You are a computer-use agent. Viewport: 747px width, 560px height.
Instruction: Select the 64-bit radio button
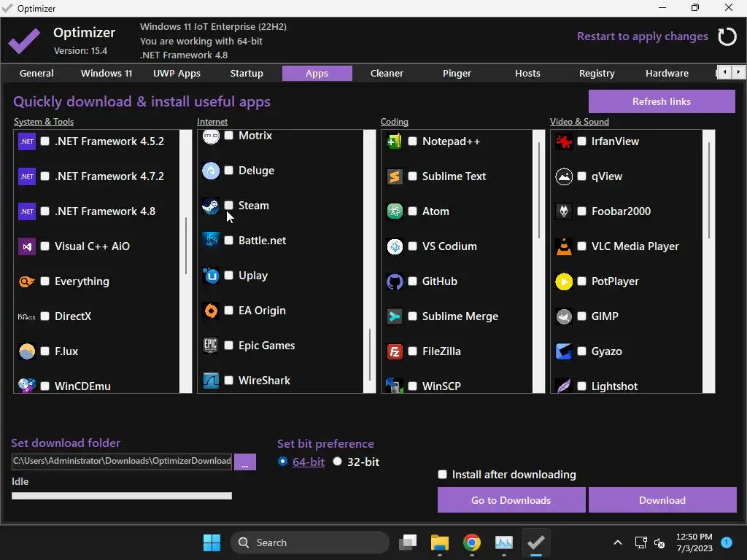282,462
